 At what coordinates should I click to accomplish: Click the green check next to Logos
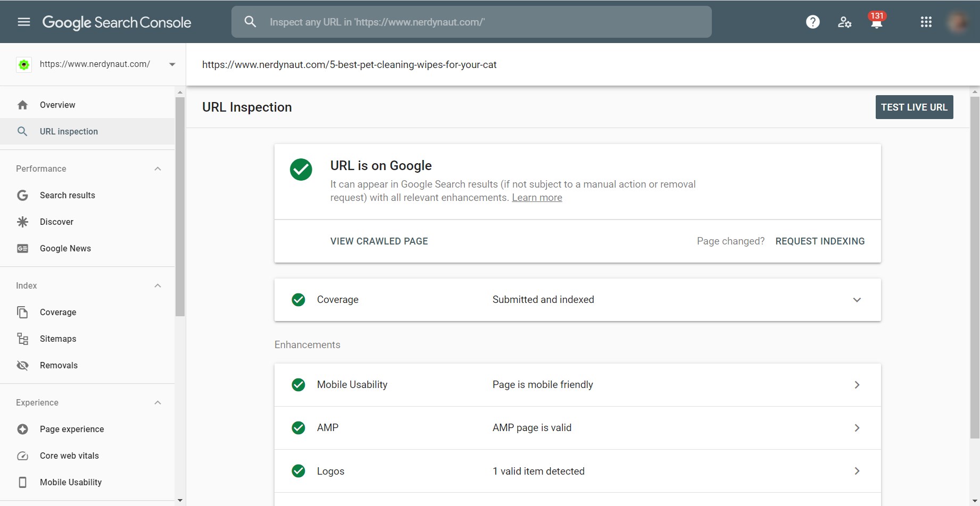pos(298,471)
